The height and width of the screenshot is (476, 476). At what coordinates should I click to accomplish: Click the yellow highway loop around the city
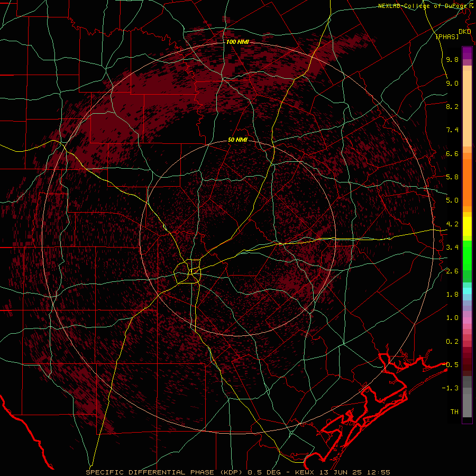[188, 272]
